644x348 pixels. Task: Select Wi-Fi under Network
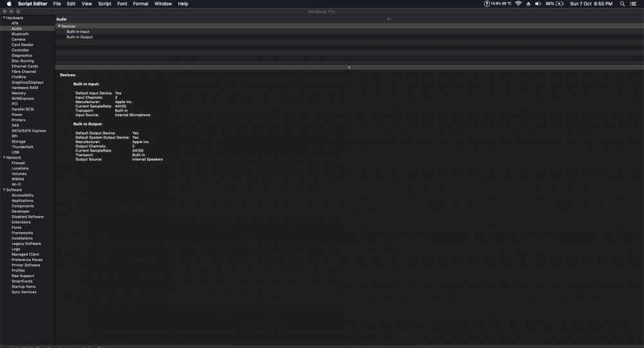tap(16, 184)
